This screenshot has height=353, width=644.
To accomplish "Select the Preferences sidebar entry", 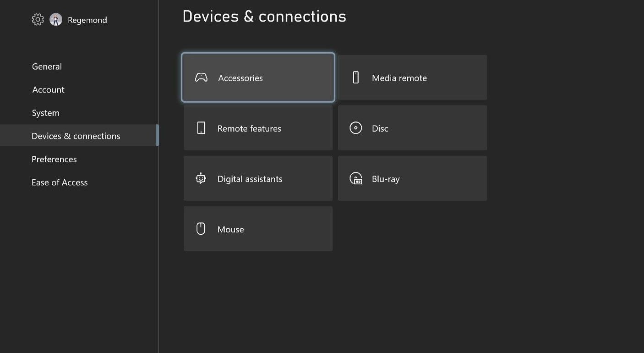I will [x=54, y=159].
